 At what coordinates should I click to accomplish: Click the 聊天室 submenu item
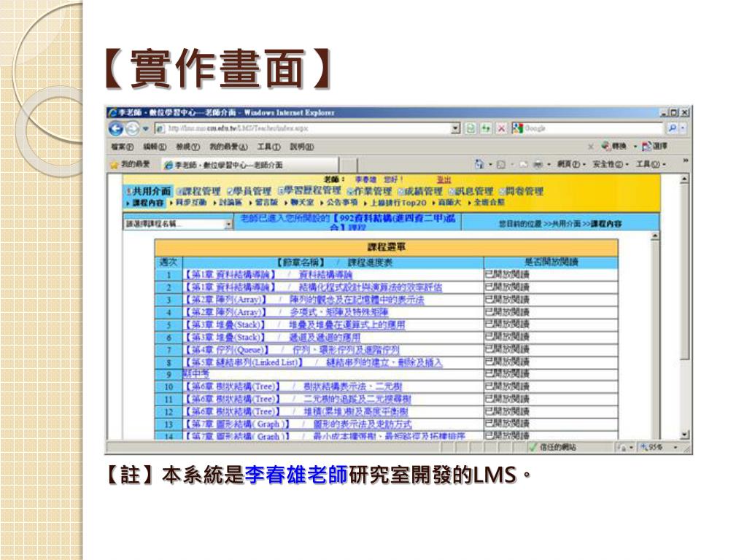[302, 203]
